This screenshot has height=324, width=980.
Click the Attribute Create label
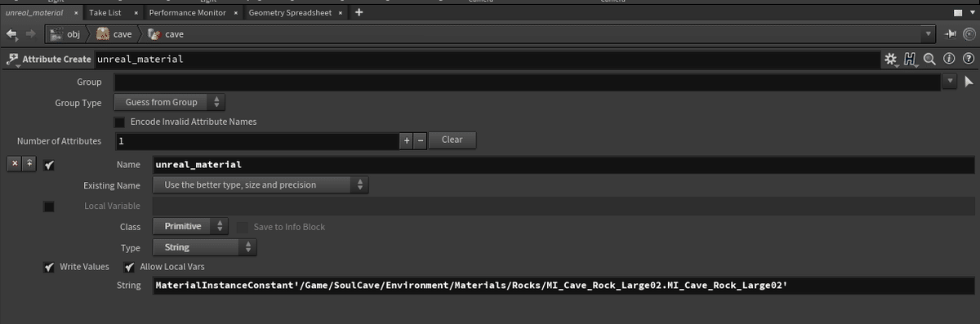coord(56,60)
